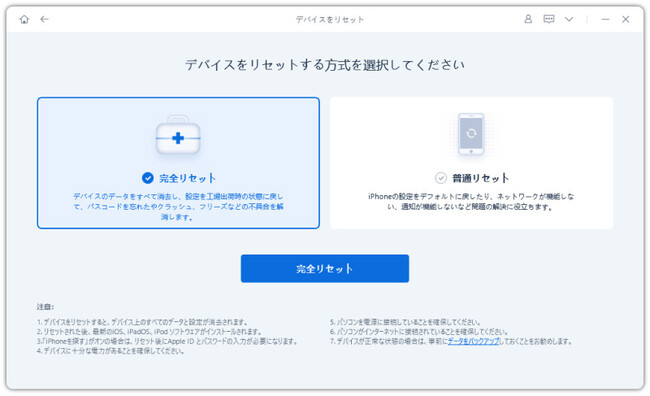Click the phone refresh icon
Screen dimensions: 650x396
tap(471, 134)
